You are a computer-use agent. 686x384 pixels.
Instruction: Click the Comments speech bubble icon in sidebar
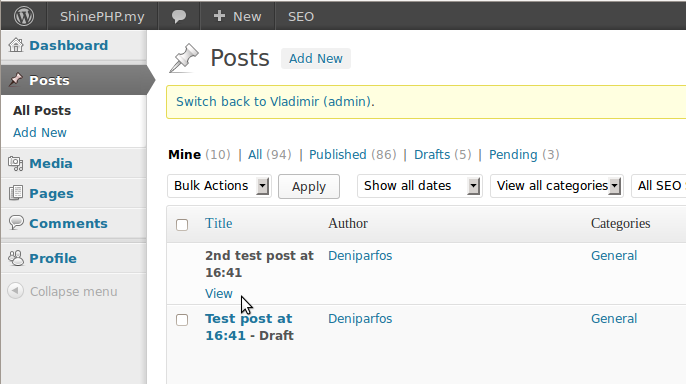tap(16, 223)
